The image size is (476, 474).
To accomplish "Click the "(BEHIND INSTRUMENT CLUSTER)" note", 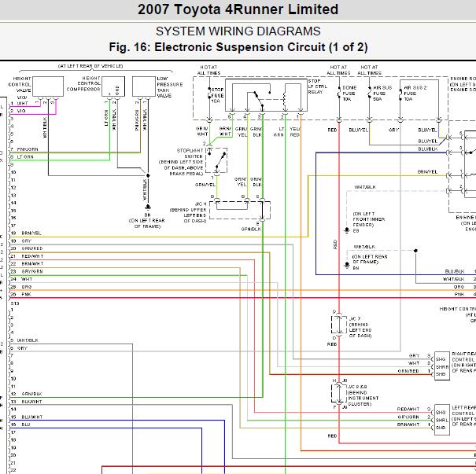I will 363,399.
